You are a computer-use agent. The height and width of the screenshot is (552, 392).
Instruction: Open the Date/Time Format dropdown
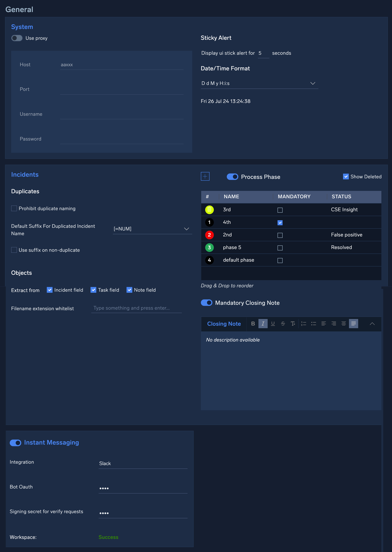(313, 83)
